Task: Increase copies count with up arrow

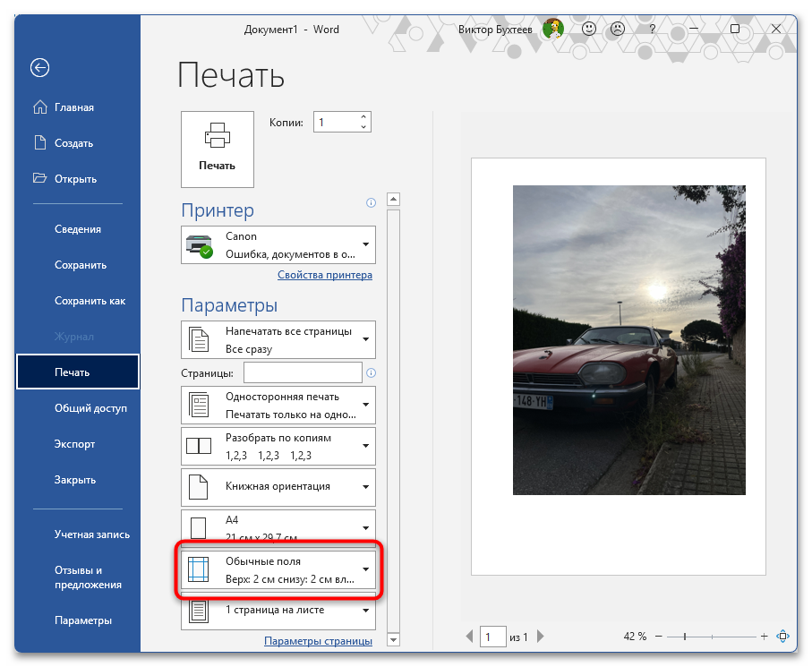Action: coord(363,117)
